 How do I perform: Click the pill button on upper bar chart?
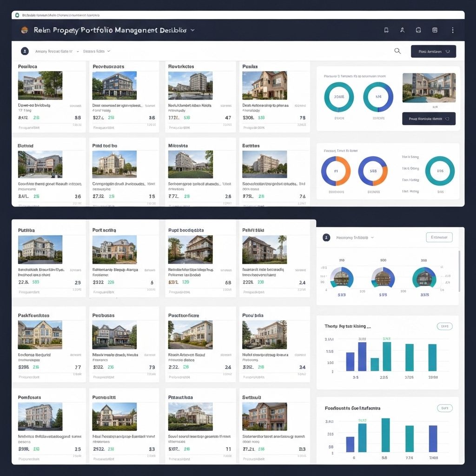tap(444, 326)
